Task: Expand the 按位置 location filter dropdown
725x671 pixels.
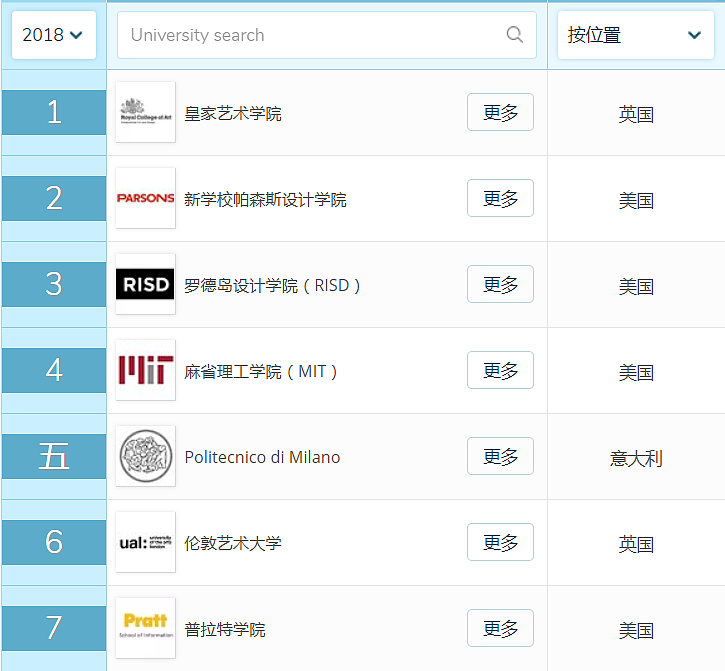Action: coord(635,35)
